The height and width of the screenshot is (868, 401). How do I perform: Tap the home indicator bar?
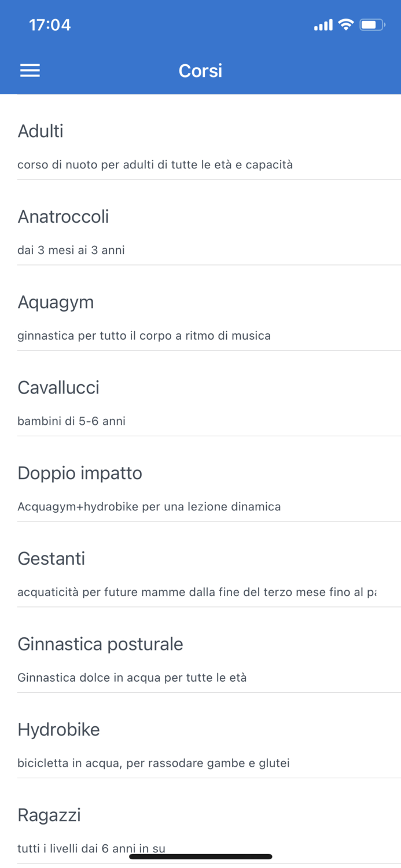[x=200, y=856]
